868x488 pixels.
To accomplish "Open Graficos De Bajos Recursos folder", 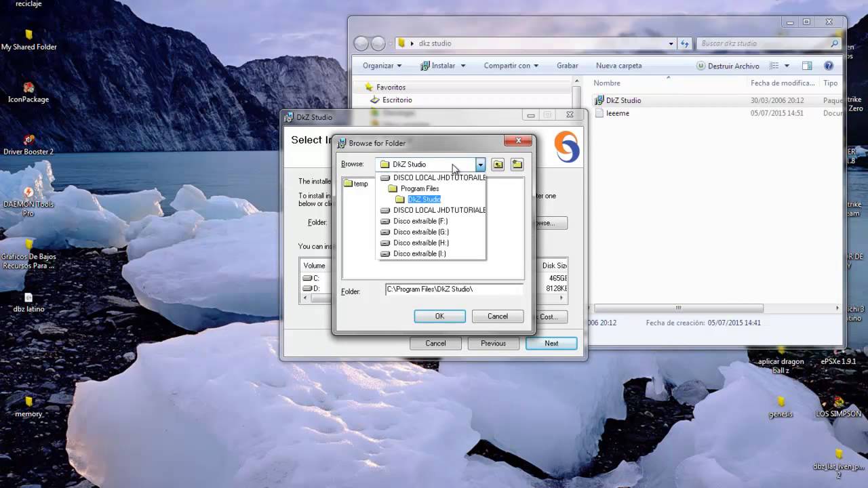I will click(x=28, y=253).
